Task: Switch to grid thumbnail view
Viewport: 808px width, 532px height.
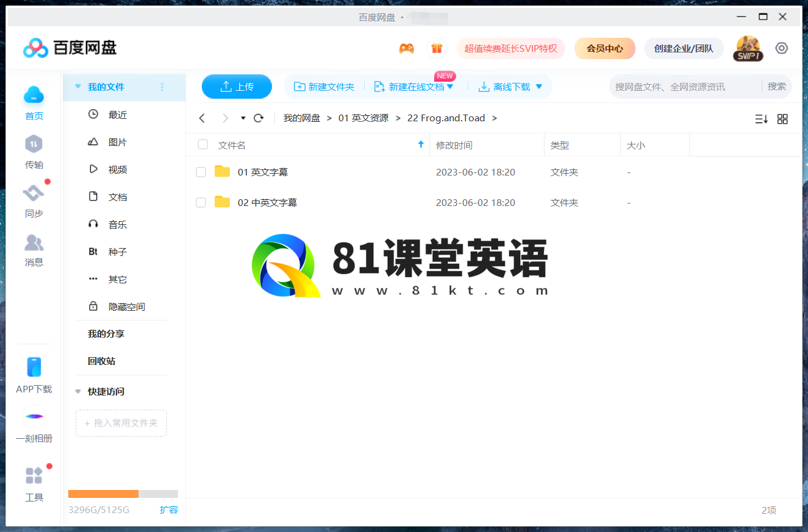Action: point(782,119)
